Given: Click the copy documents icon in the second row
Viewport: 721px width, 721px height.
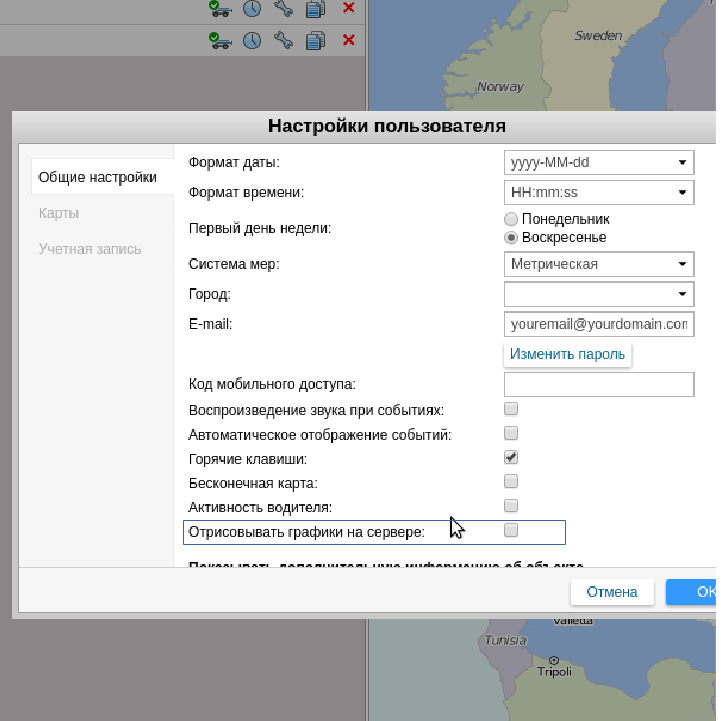Looking at the screenshot, I should (316, 40).
